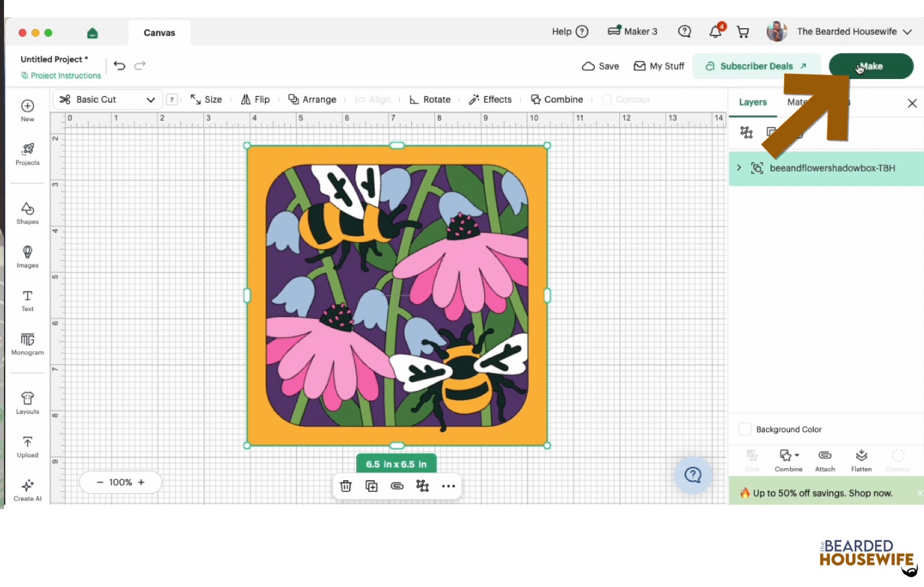Open the Monogram maker
The height and width of the screenshot is (587, 924).
(x=28, y=345)
